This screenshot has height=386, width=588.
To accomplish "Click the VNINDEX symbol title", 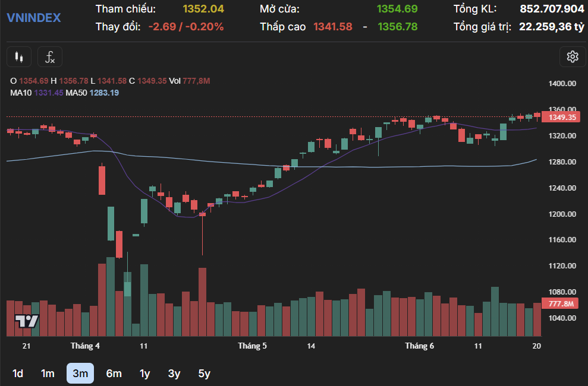I will point(34,18).
